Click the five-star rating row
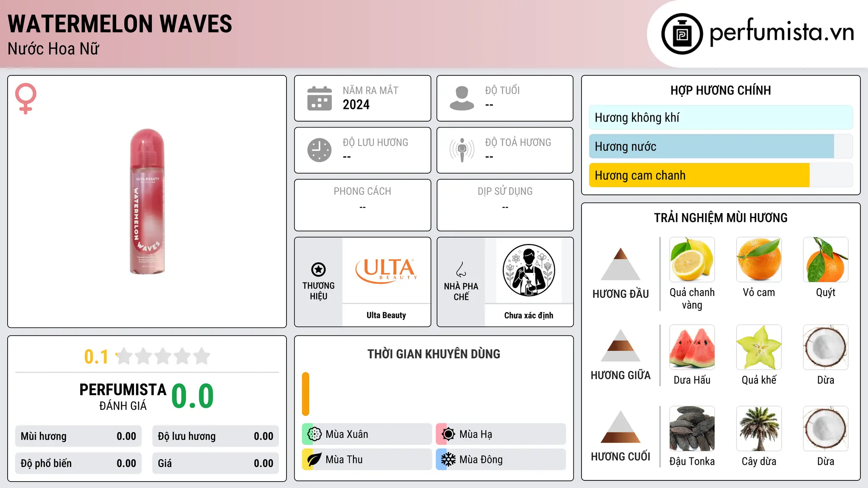 coord(163,356)
